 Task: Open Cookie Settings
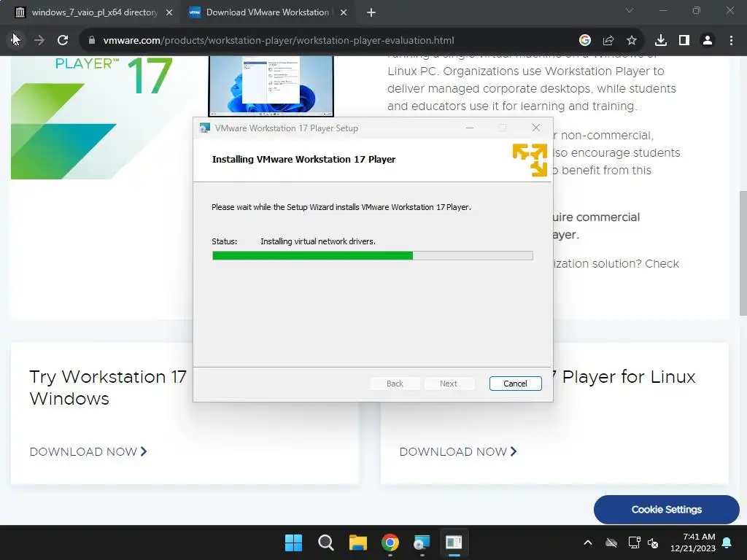click(667, 510)
